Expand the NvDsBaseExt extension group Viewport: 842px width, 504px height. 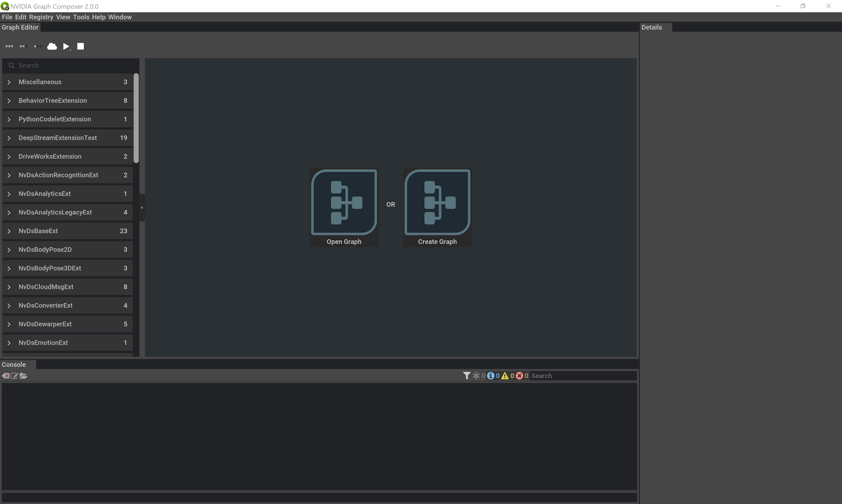pos(9,231)
